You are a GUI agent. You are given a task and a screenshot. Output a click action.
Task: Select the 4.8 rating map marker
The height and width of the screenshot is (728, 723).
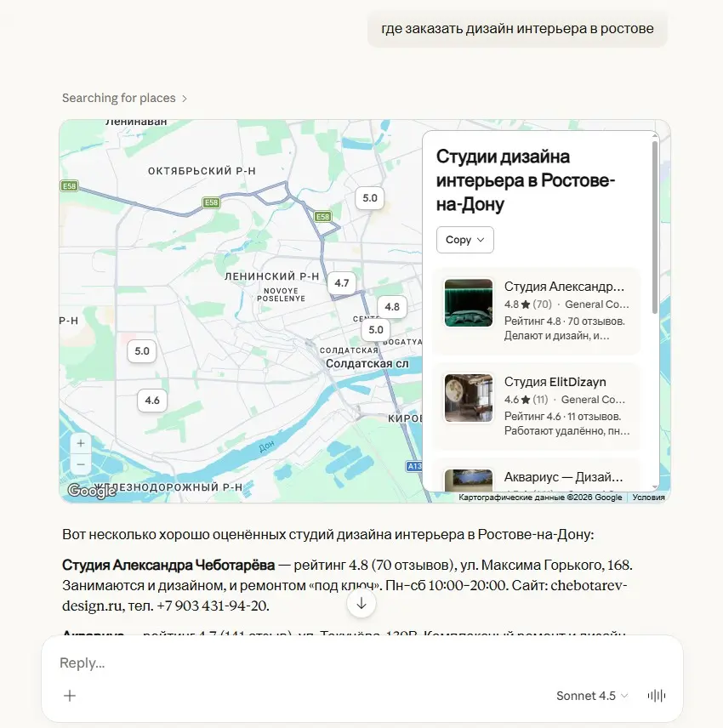(392, 307)
